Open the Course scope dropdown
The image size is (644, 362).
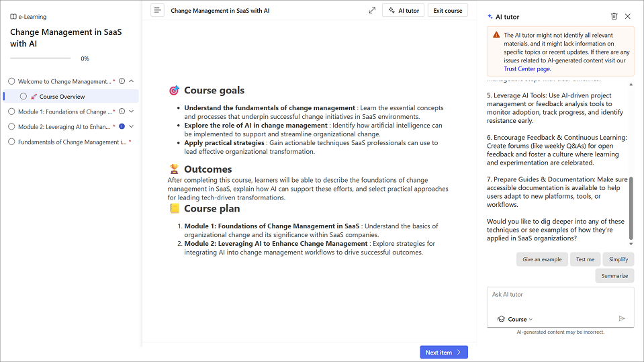[516, 319]
